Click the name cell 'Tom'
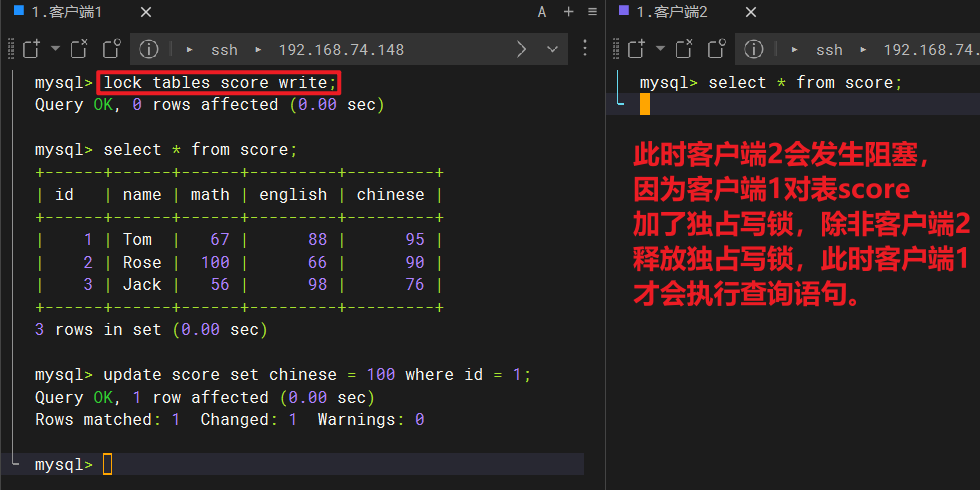The height and width of the screenshot is (490, 980). [137, 240]
